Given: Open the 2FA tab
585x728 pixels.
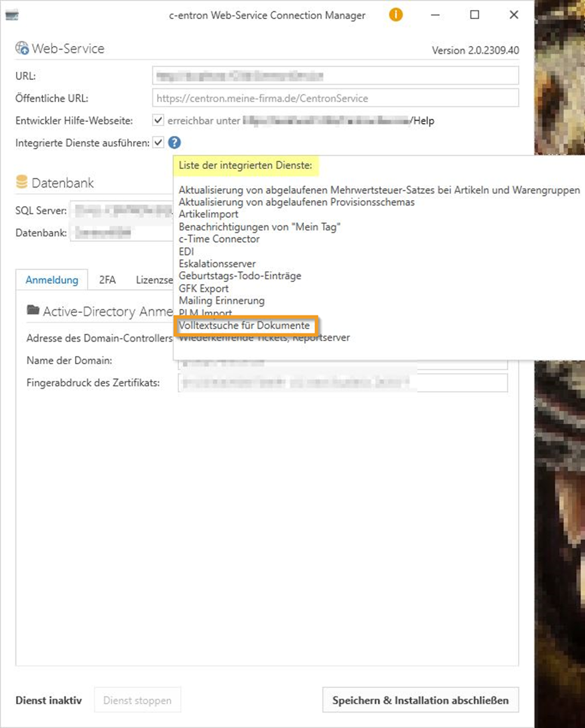Looking at the screenshot, I should 107,279.
